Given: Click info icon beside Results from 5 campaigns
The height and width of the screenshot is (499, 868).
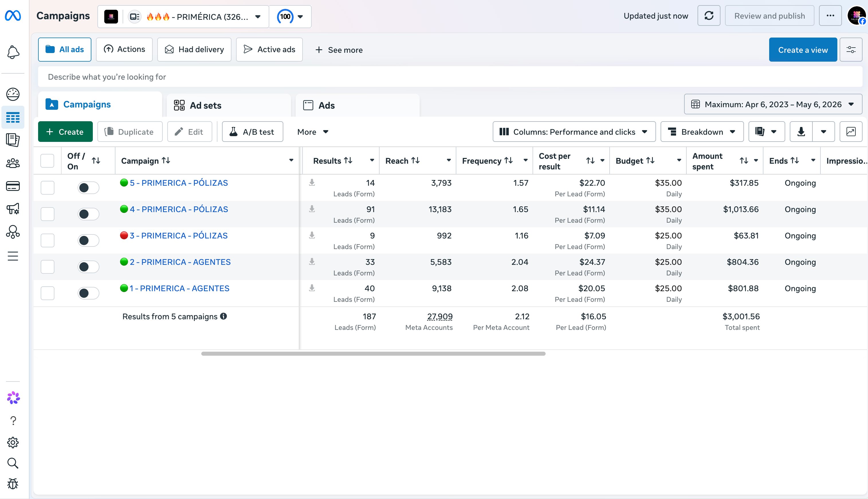Looking at the screenshot, I should click(x=223, y=316).
